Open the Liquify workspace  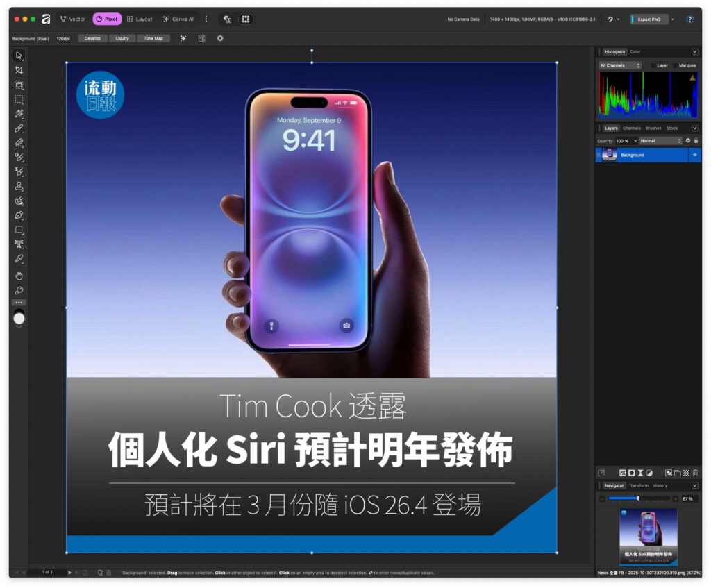point(122,38)
